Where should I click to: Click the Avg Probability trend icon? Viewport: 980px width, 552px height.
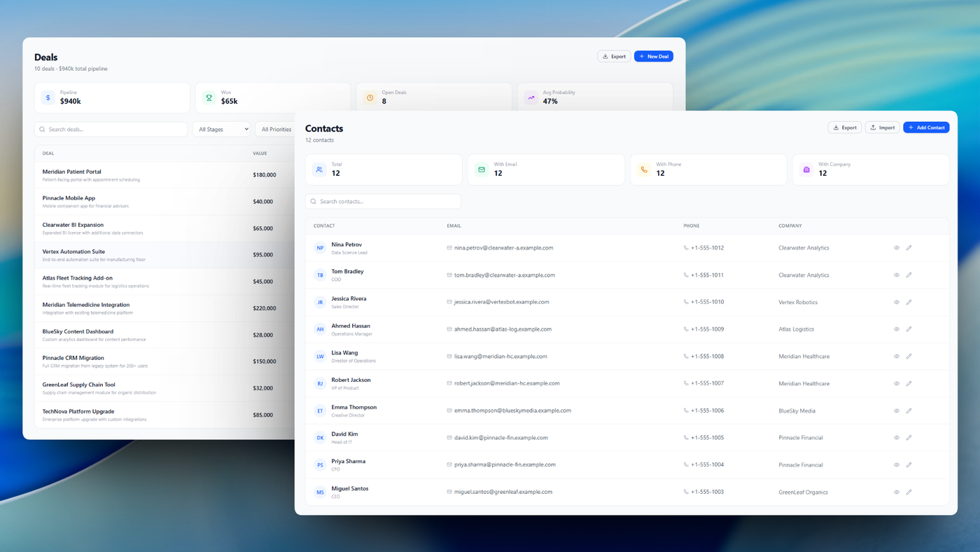(530, 97)
